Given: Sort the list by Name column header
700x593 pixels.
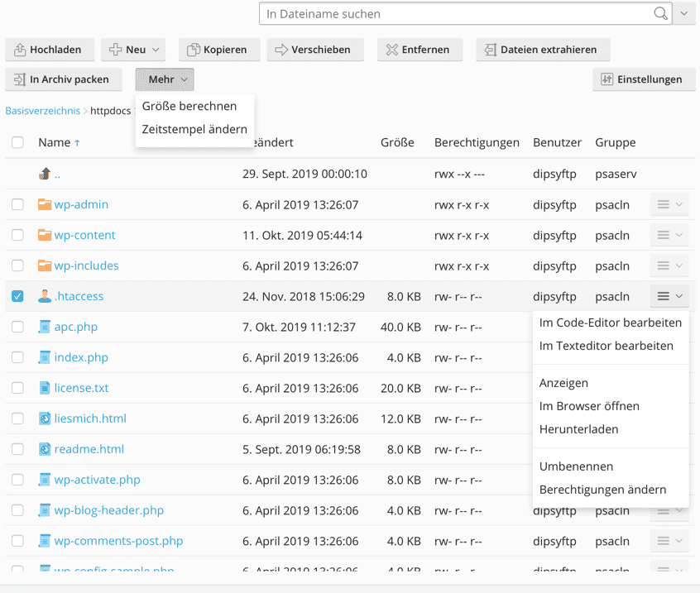Looking at the screenshot, I should click(x=55, y=142).
